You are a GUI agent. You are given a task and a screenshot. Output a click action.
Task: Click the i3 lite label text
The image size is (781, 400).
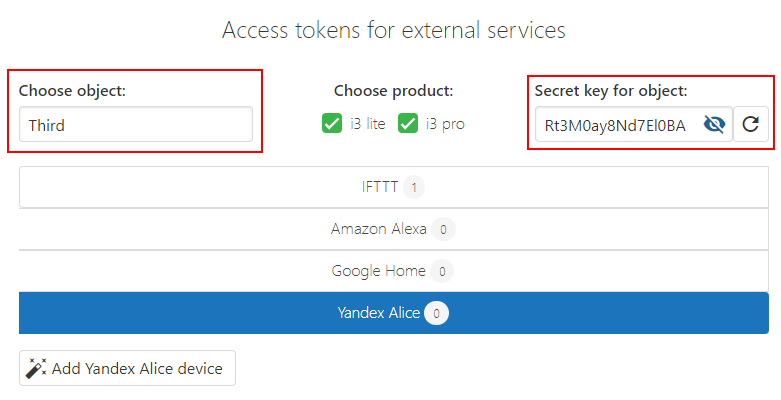[x=368, y=124]
